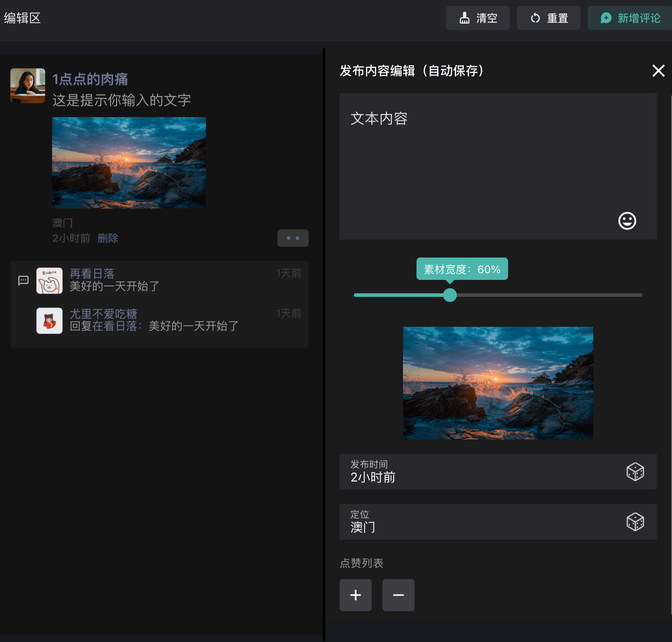The height and width of the screenshot is (642, 672).
Task: Click 新增评论 to add a comment
Action: pos(630,18)
